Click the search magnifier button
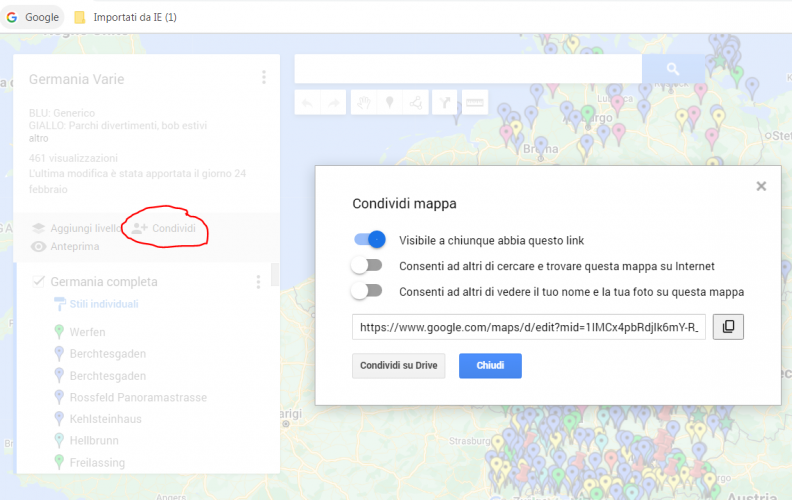The height and width of the screenshot is (500, 792). 673,69
